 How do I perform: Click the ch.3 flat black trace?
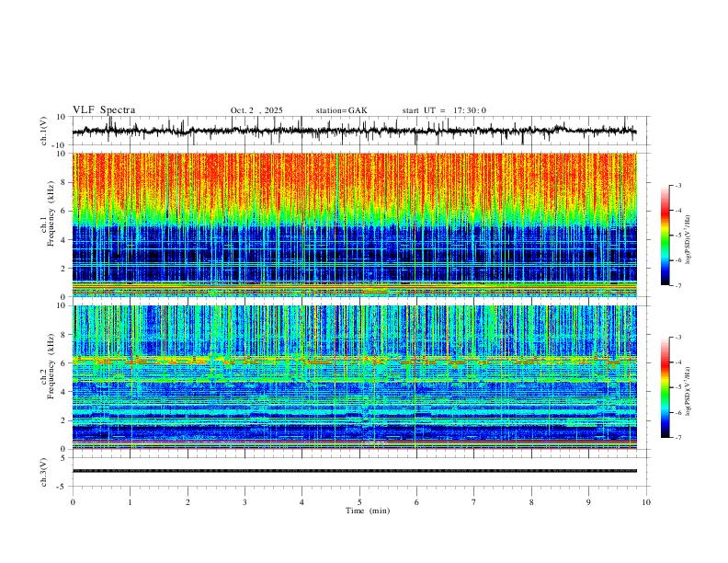click(x=354, y=471)
